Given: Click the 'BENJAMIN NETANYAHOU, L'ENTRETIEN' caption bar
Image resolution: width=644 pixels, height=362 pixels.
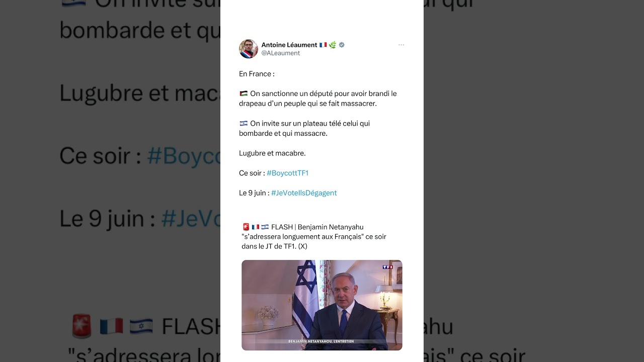Looking at the screenshot, I should (x=321, y=341).
